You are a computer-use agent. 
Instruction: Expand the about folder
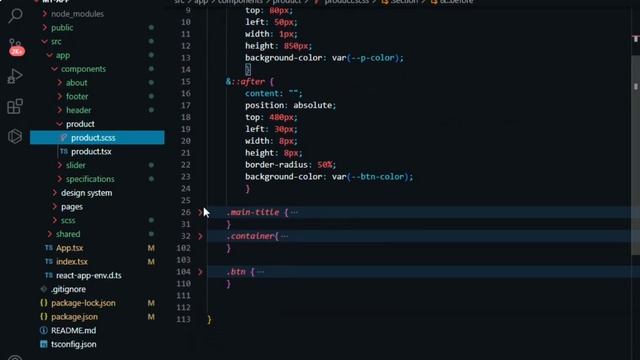point(60,82)
